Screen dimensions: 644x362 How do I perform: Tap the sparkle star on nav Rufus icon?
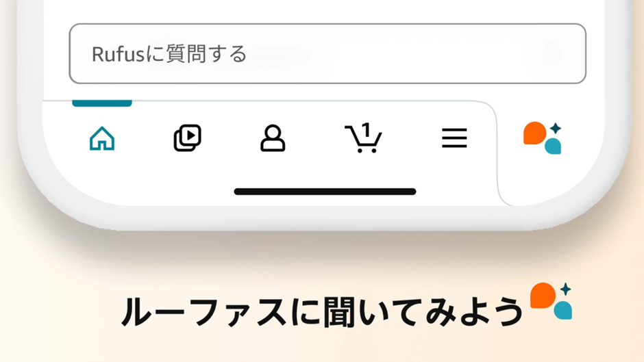pos(556,129)
